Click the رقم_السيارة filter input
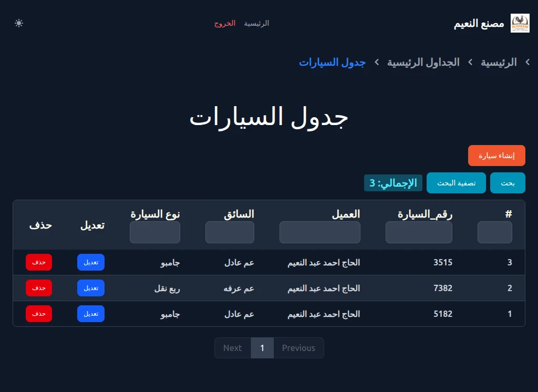Viewport: 538px width, 392px height. [x=419, y=232]
